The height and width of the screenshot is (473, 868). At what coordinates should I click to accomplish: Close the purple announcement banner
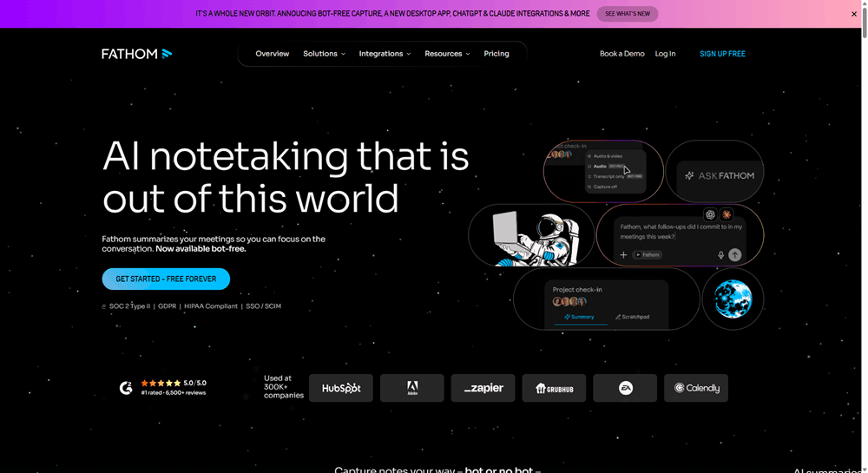point(853,15)
